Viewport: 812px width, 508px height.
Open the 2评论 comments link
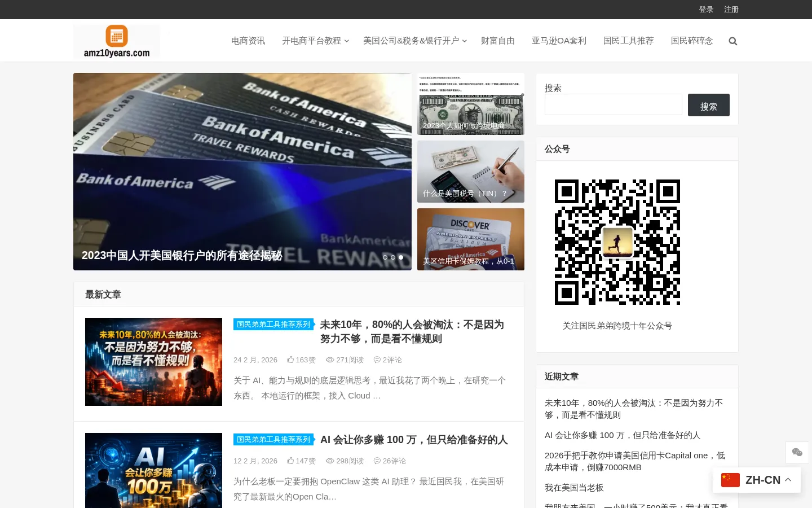[387, 360]
